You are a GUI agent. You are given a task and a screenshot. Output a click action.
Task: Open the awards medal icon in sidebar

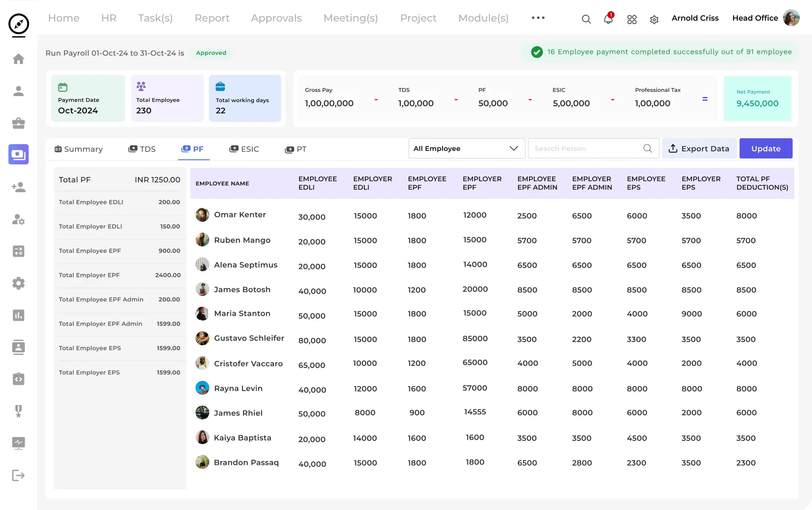click(19, 411)
